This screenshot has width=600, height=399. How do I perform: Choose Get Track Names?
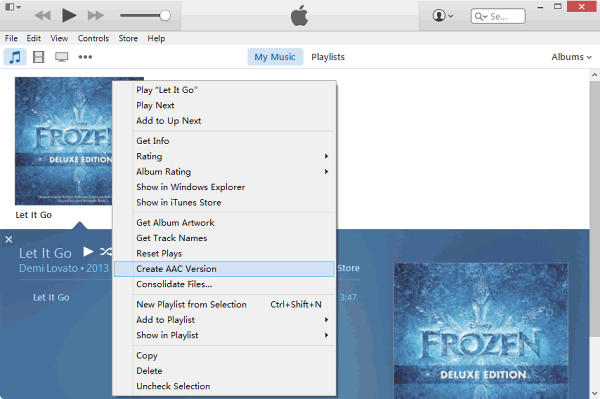point(224,238)
